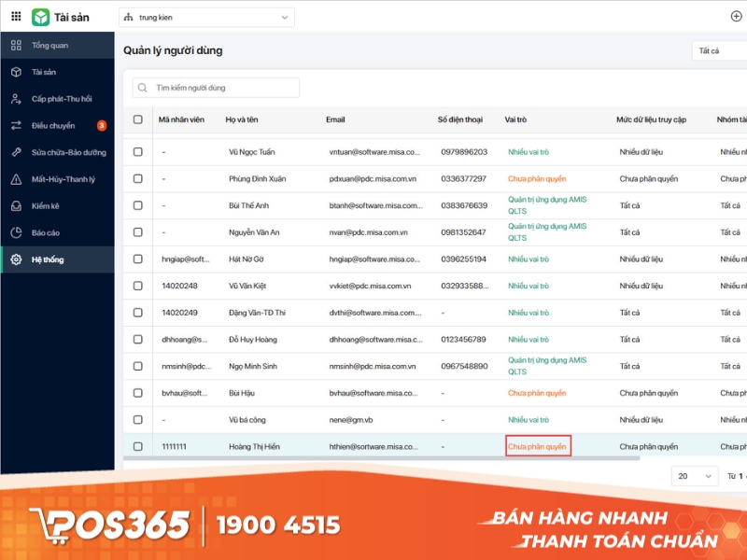Open the Điều chuyển menu item

pos(53,126)
